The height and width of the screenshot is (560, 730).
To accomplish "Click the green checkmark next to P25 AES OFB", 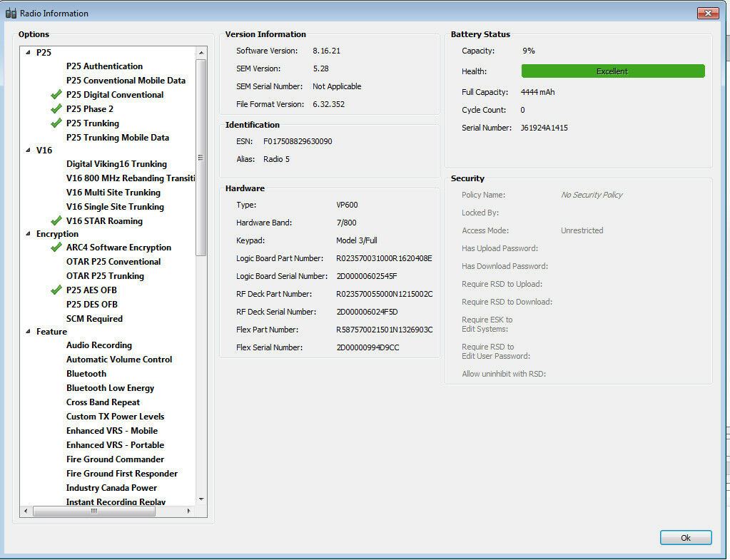I will click(x=56, y=290).
